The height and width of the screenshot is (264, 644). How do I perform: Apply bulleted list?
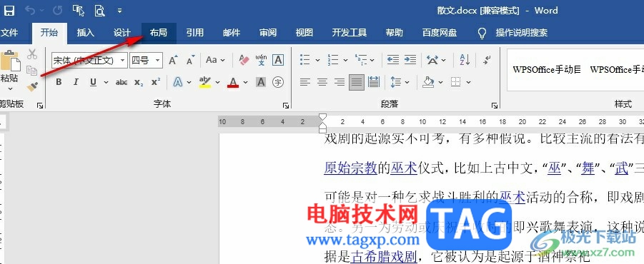point(305,60)
